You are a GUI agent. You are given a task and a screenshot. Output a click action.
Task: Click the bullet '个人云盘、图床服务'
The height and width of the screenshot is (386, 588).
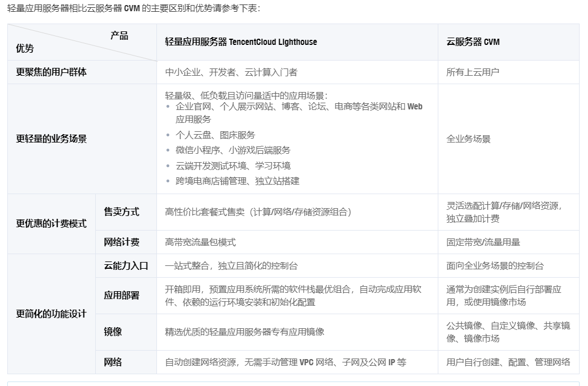tap(215, 135)
